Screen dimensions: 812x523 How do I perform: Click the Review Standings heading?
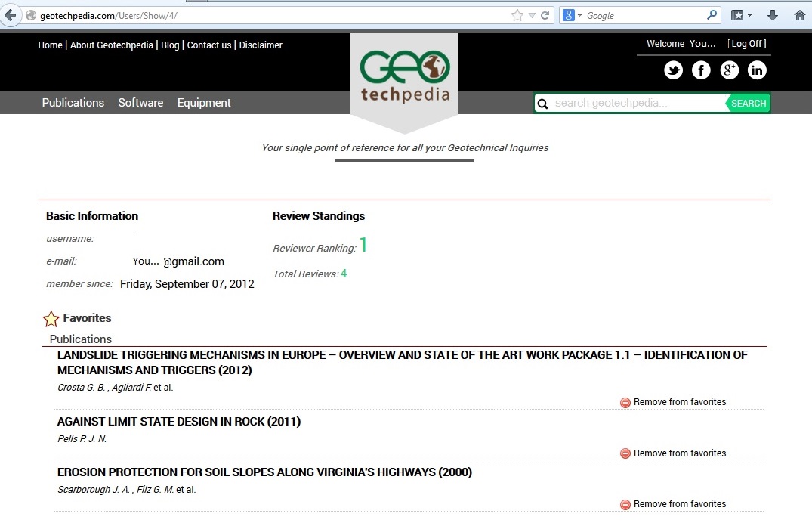[x=319, y=215]
